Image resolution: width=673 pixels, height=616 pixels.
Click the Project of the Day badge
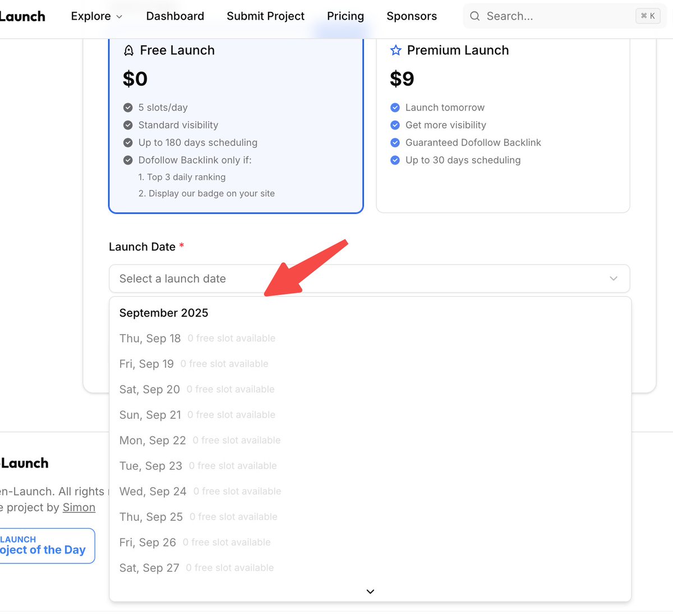click(47, 546)
